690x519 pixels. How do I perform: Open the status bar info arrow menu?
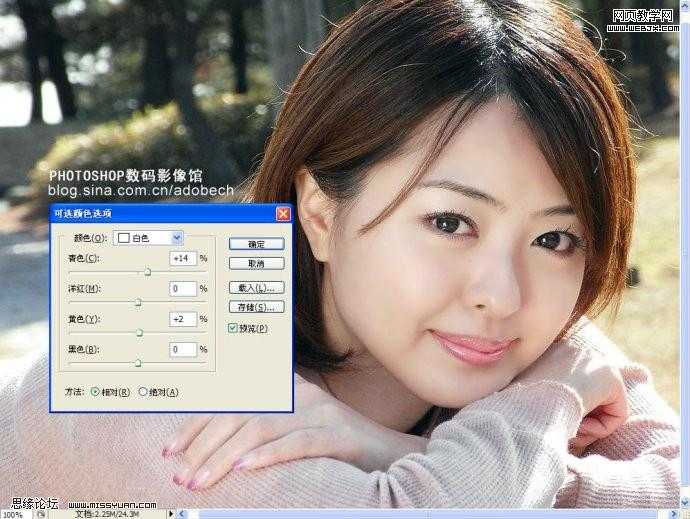pos(171,514)
